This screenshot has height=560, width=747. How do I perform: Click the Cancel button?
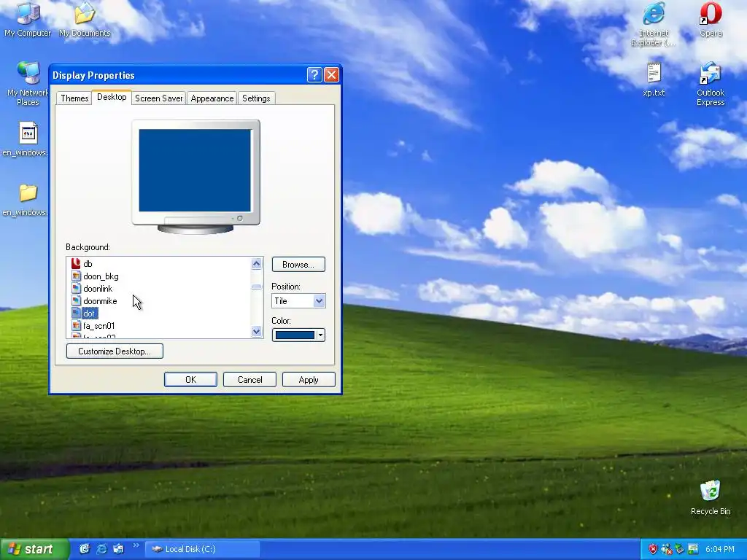click(249, 379)
